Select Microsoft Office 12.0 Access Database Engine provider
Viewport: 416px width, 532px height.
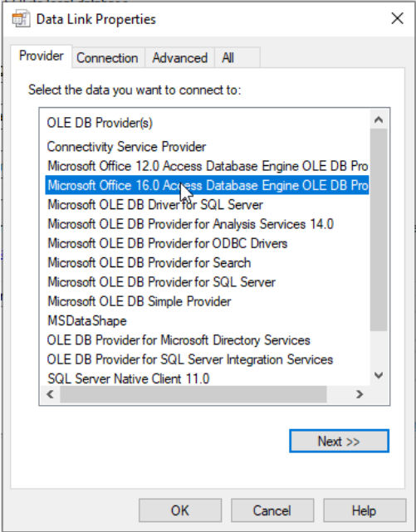pos(208,166)
